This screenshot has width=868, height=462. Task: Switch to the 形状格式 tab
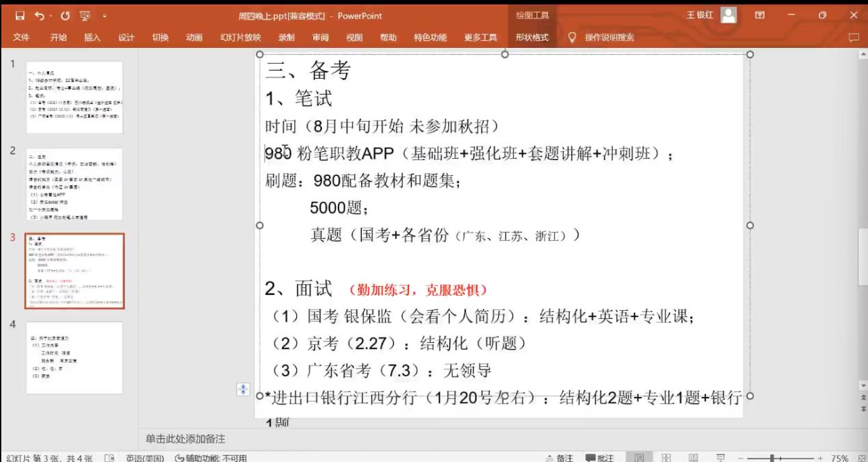click(531, 38)
